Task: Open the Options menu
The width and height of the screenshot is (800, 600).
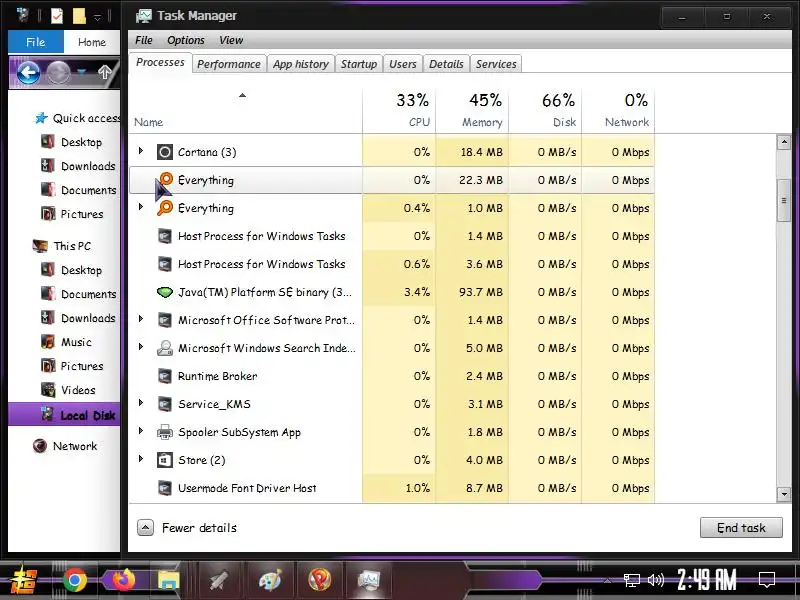Action: 186,40
